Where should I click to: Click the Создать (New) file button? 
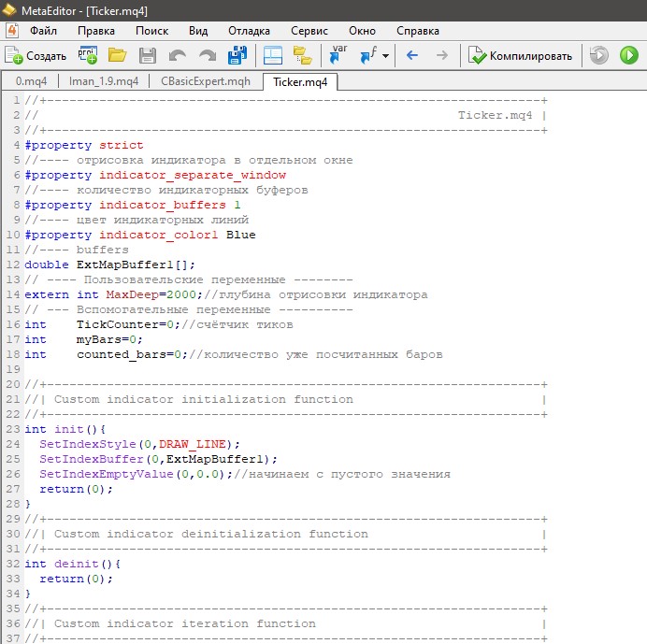pyautogui.click(x=36, y=55)
